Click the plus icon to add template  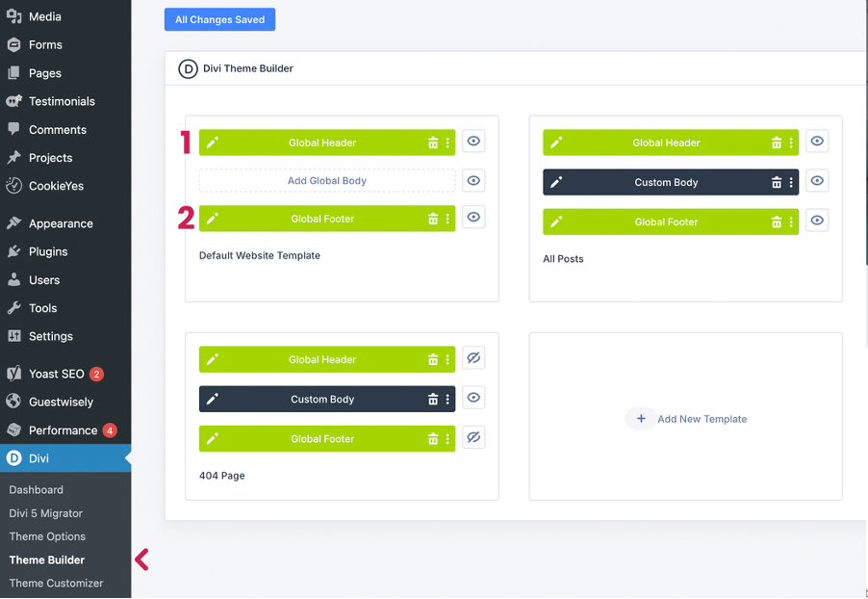(x=641, y=418)
